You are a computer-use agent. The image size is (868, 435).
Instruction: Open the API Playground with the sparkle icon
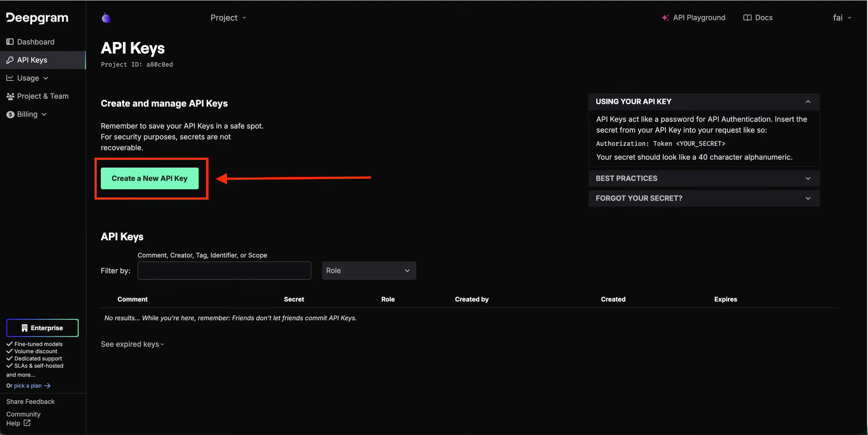[x=665, y=18]
